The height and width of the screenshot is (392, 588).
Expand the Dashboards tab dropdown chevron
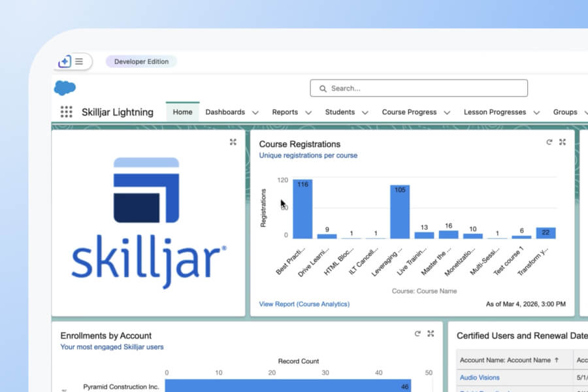point(255,112)
